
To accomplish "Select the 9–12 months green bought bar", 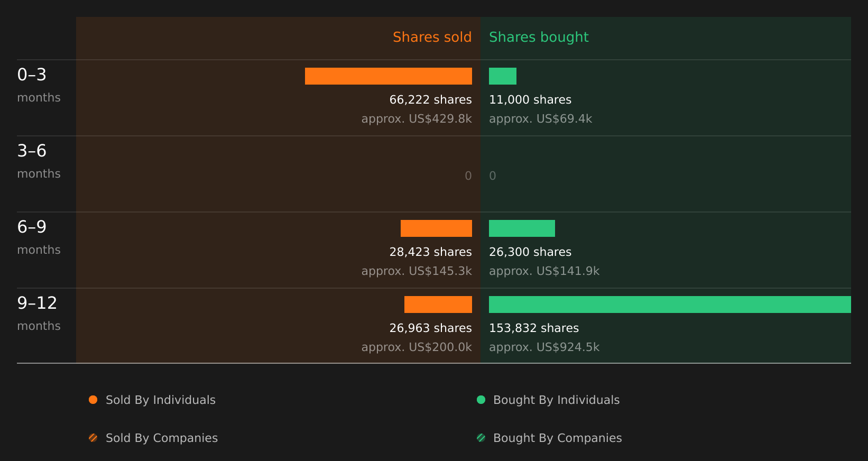I will [670, 305].
